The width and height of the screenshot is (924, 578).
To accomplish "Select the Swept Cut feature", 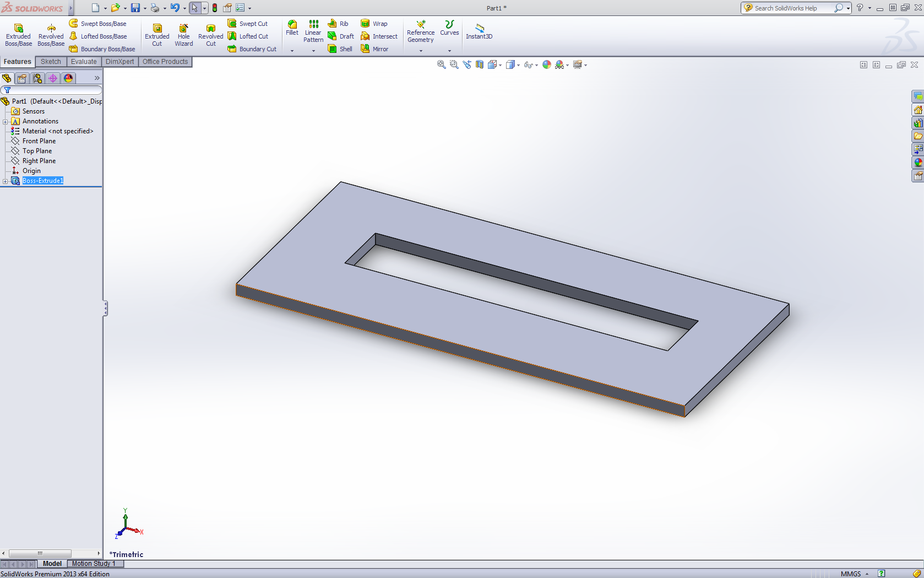I will point(248,24).
